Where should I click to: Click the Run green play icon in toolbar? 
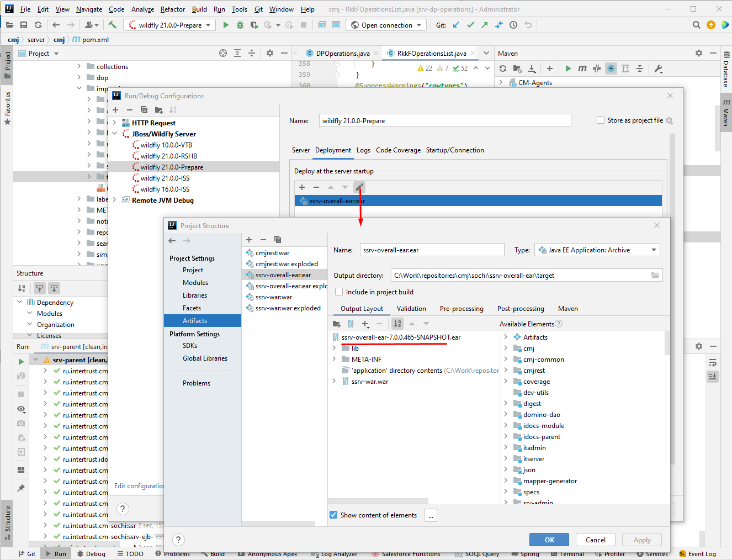point(226,25)
